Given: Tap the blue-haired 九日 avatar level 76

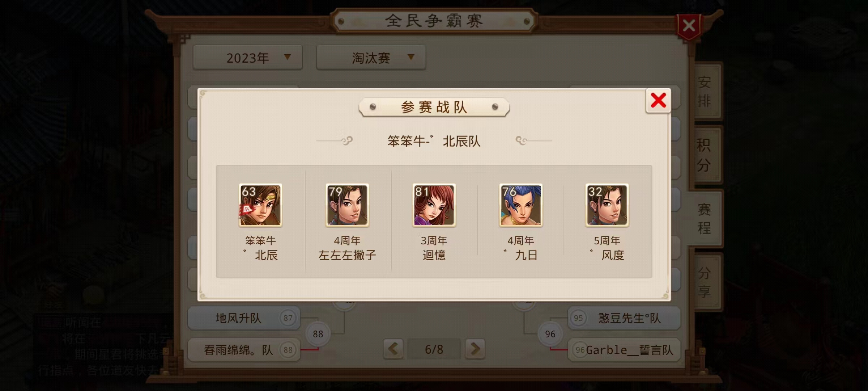Looking at the screenshot, I should [521, 205].
